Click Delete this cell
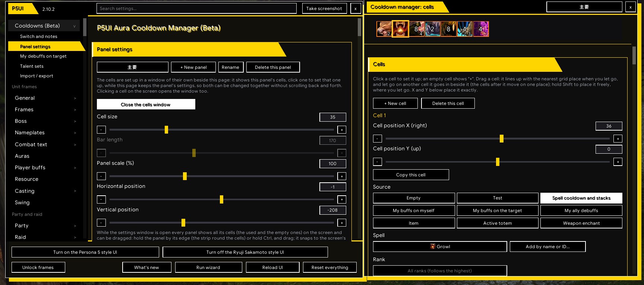This screenshot has height=285, width=644. [x=448, y=103]
